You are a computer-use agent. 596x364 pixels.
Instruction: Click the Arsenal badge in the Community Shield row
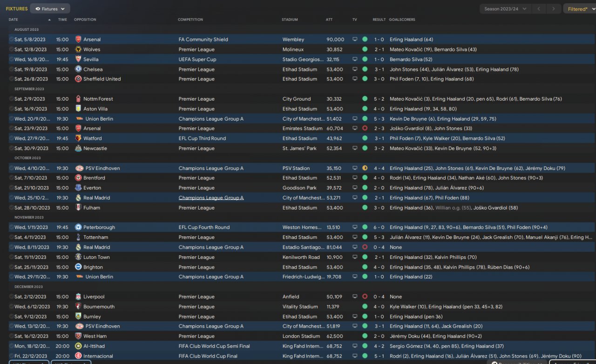click(78, 40)
